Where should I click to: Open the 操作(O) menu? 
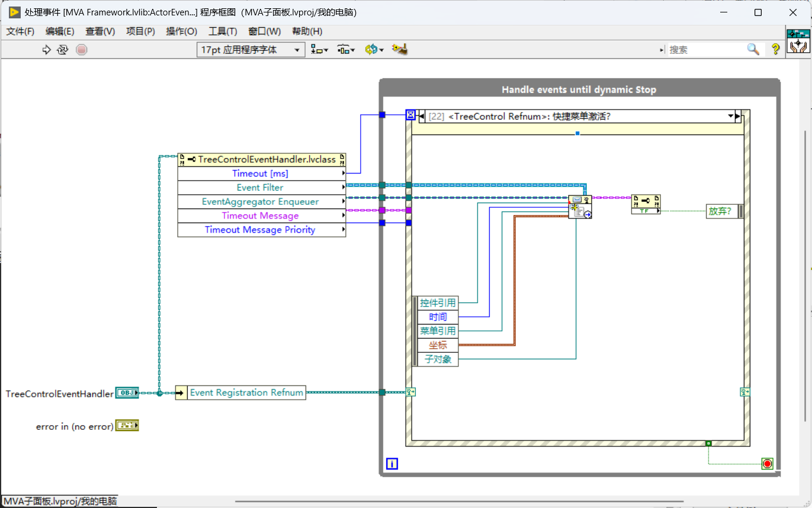click(x=181, y=31)
